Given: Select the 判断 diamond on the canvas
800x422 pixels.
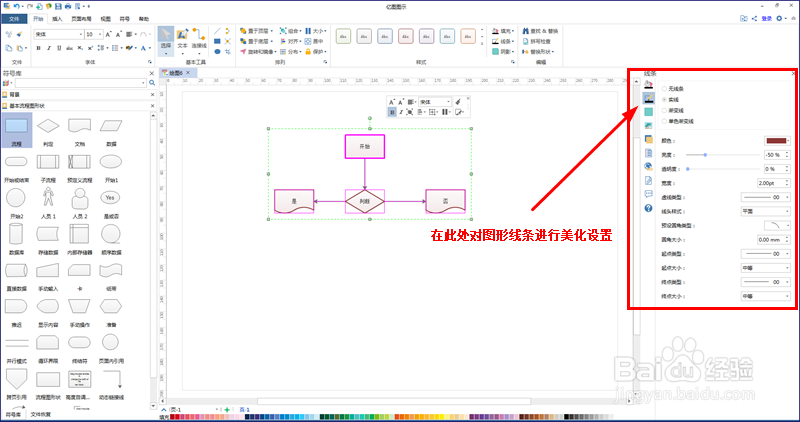Looking at the screenshot, I should coord(365,202).
